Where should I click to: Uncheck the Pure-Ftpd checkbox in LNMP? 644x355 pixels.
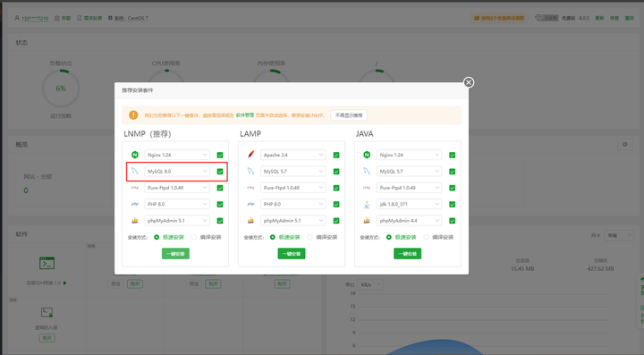[x=220, y=188]
